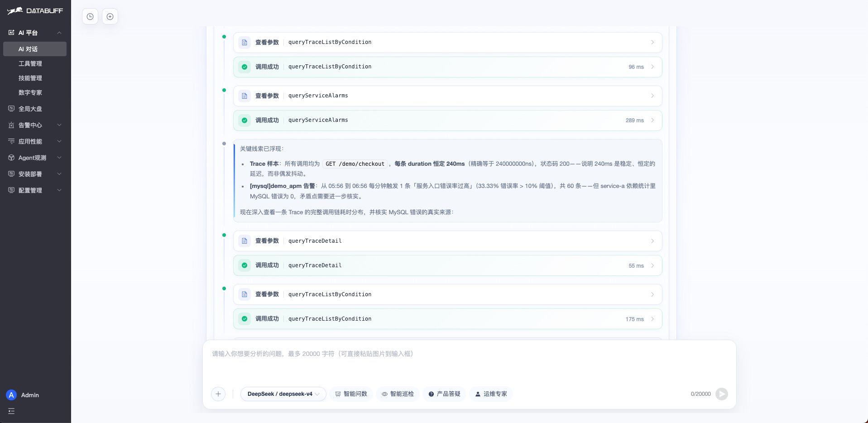Toggle the 运维专家 mode chip
Screen dimensions: 868x423
point(491,394)
